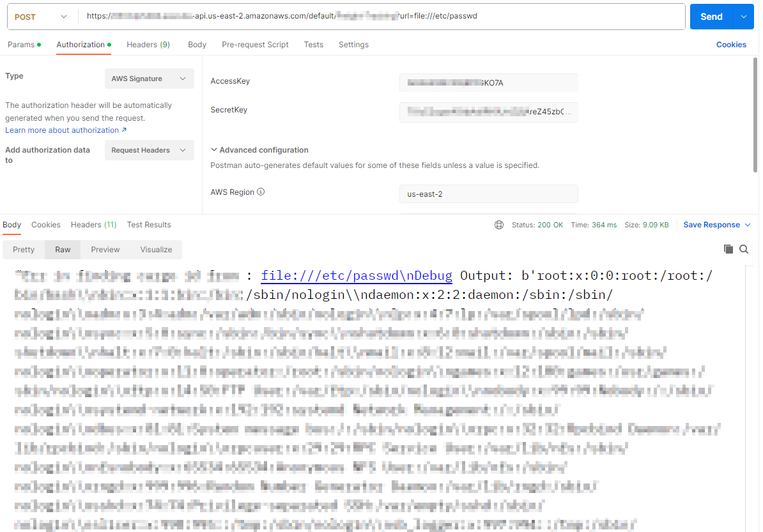Select the Authorization tab
This screenshot has height=532, width=763.
(x=84, y=44)
